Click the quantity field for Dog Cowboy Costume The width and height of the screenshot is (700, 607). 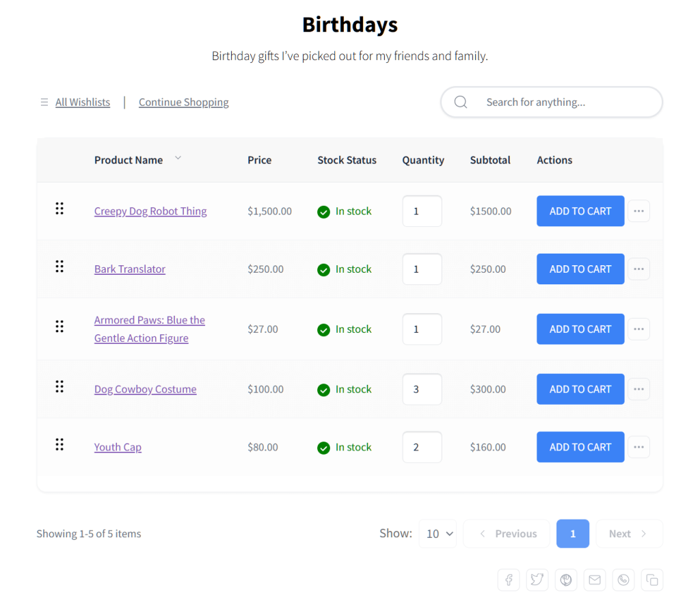[422, 389]
